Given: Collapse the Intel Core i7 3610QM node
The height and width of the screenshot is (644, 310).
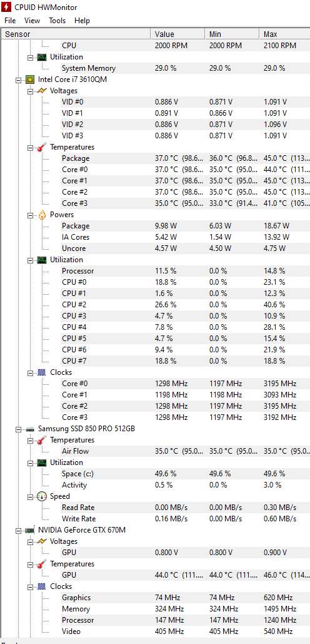Looking at the screenshot, I should click(x=18, y=79).
